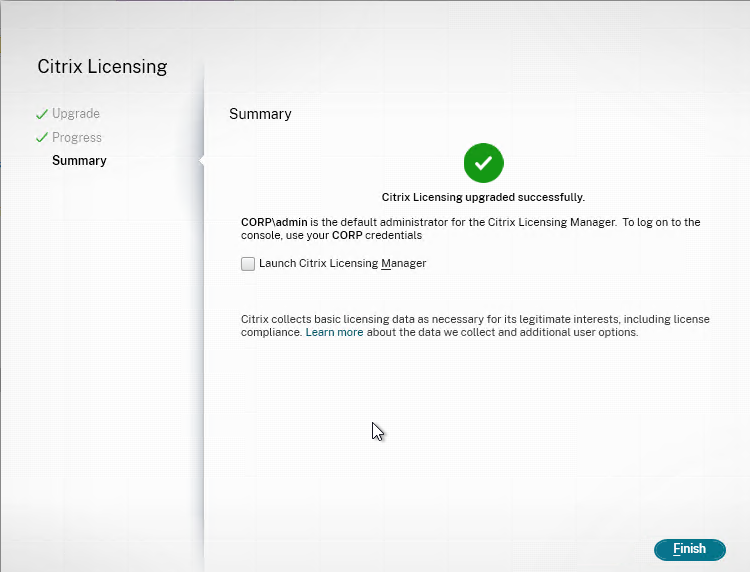Open the Learn more link
Image resolution: width=750 pixels, height=572 pixels.
pyautogui.click(x=334, y=332)
